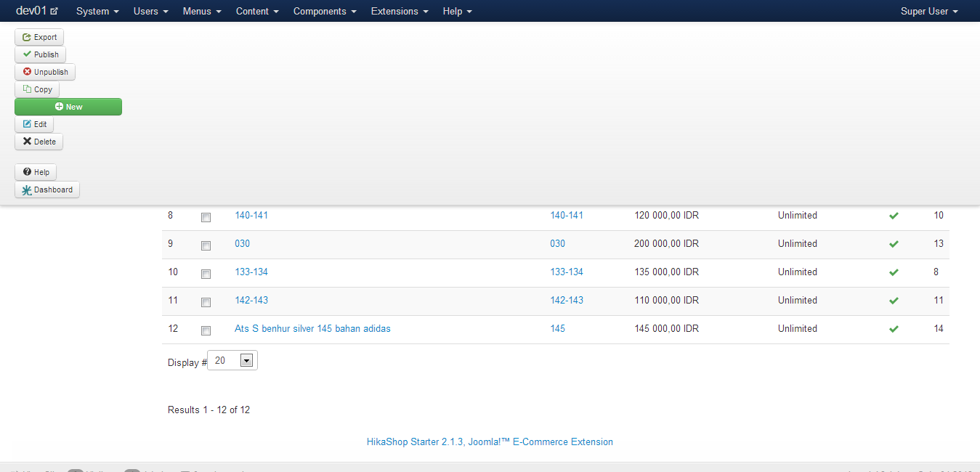980x472 pixels.
Task: Tick the checkbox for product 133-134
Action: pyautogui.click(x=206, y=274)
